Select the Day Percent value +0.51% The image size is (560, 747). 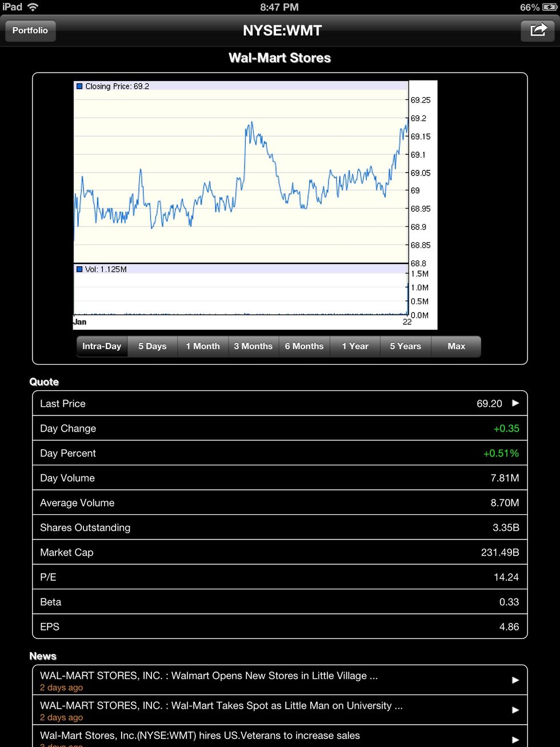[x=501, y=453]
